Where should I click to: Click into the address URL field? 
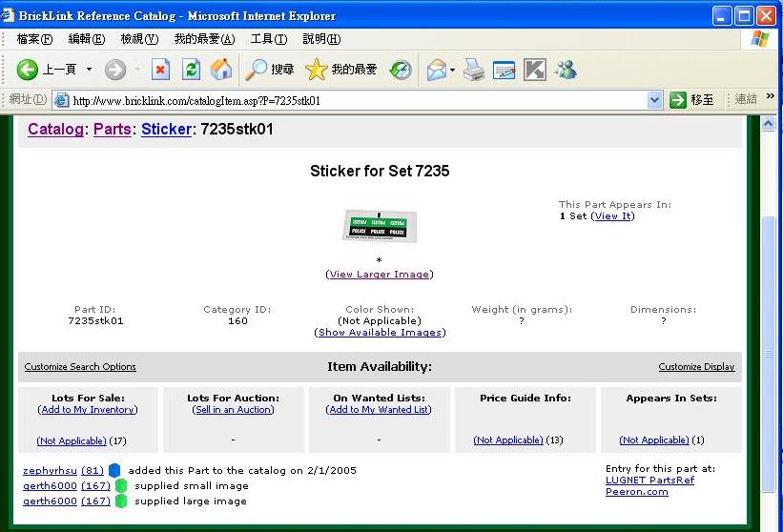(x=357, y=100)
